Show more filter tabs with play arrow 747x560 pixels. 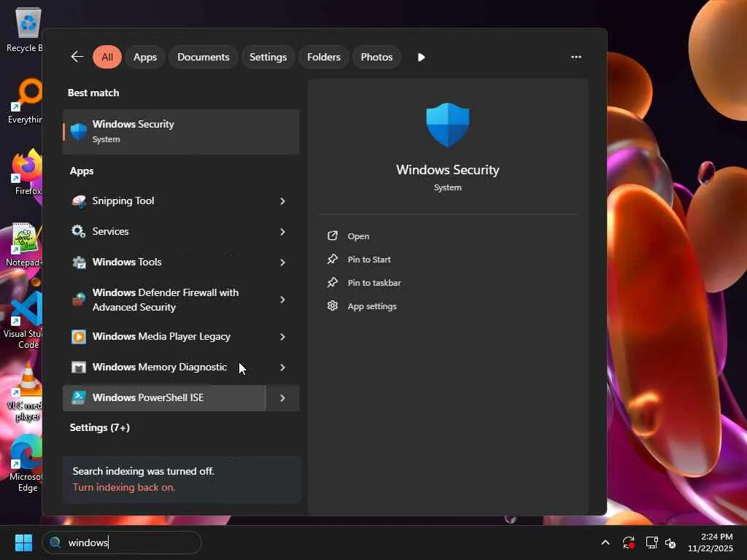coord(421,57)
